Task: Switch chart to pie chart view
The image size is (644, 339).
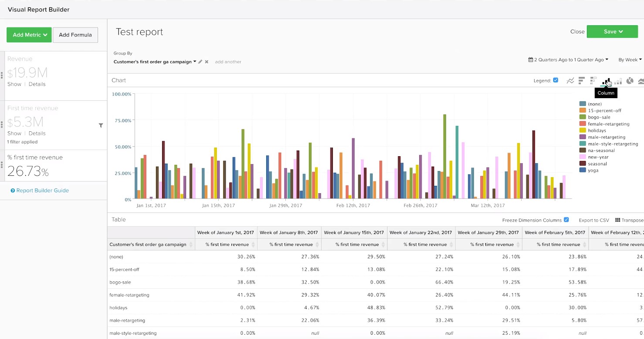Action: [630, 80]
